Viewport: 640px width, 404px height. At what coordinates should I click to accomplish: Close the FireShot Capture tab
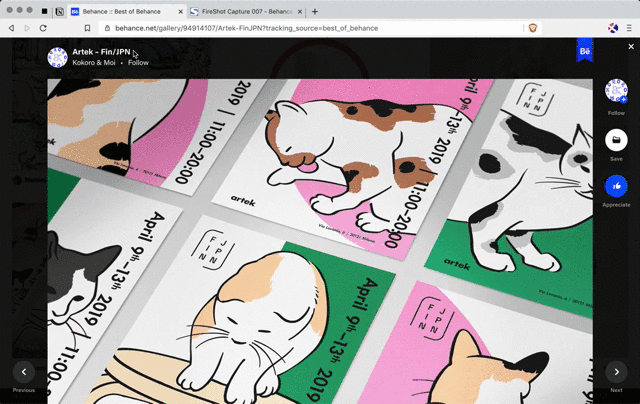click(300, 12)
